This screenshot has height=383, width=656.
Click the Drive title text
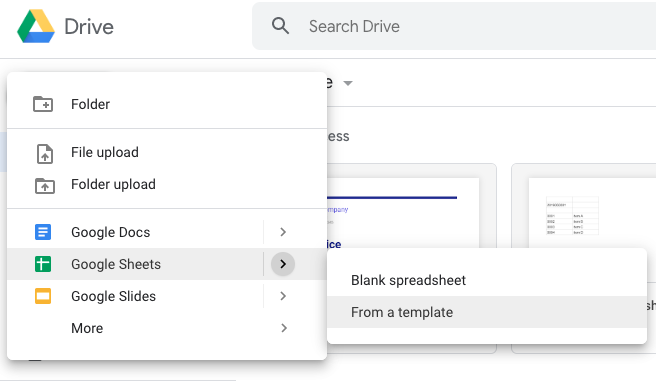pos(89,27)
